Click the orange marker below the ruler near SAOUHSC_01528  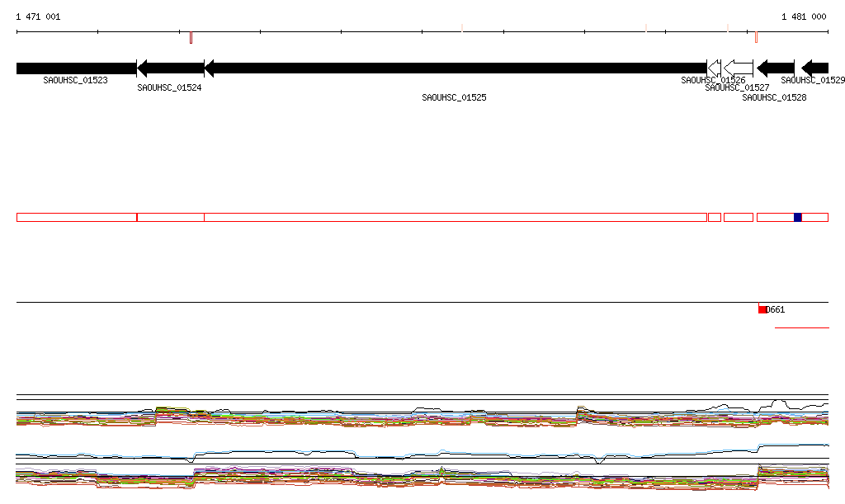[756, 37]
